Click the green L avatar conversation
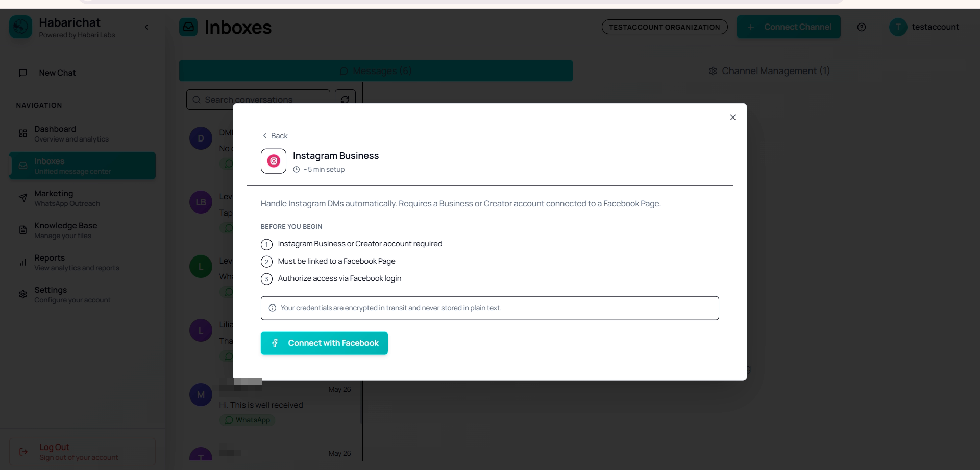The width and height of the screenshot is (980, 470). tap(201, 267)
